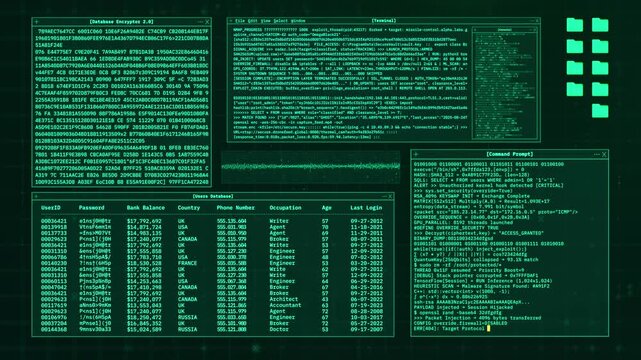The image size is (641, 360).
Task: Open the lone bottom folder icon
Action: tap(600, 111)
